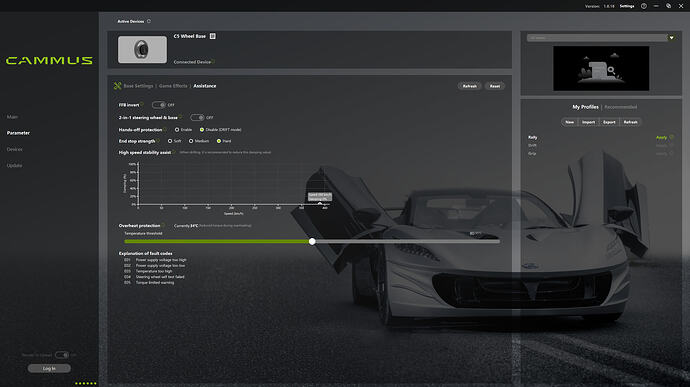
Task: Click info icon next to Hands-off protection
Action: pos(165,130)
